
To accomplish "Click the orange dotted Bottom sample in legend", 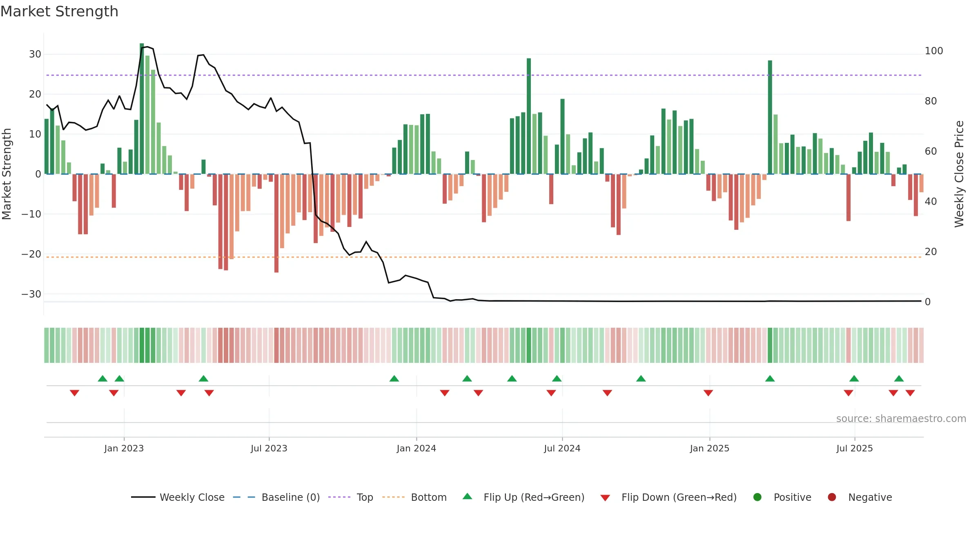I will point(393,497).
